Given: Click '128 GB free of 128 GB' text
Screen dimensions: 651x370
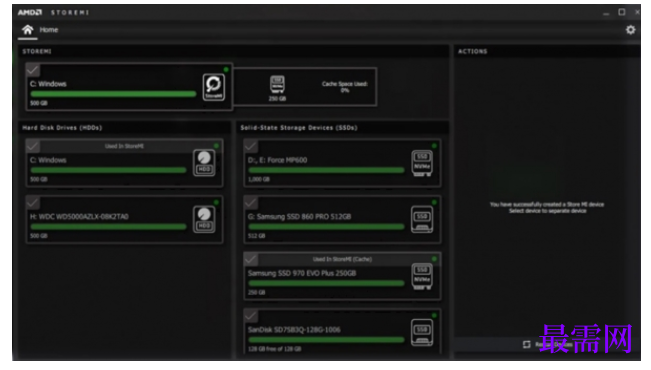Looking at the screenshot, I should (x=274, y=349).
